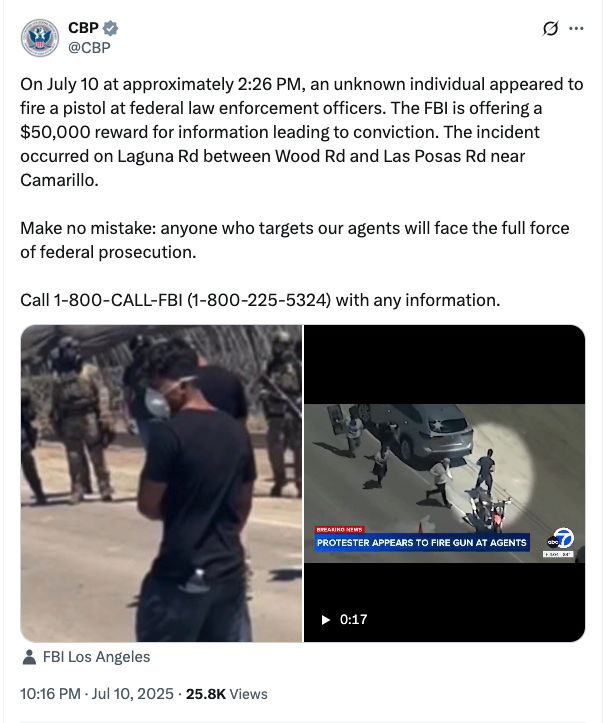The image size is (604, 723).
Task: Click the Breaking News red label in video
Action: (340, 529)
